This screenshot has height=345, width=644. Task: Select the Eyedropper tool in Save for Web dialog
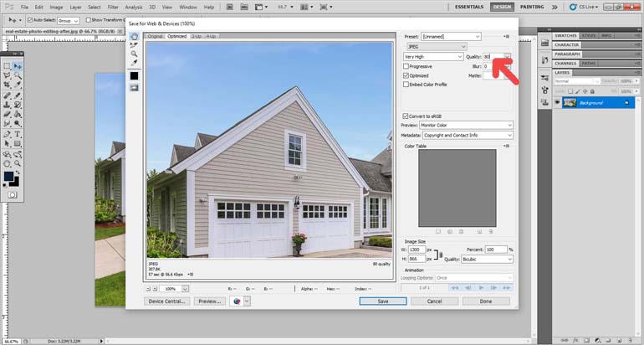[135, 63]
